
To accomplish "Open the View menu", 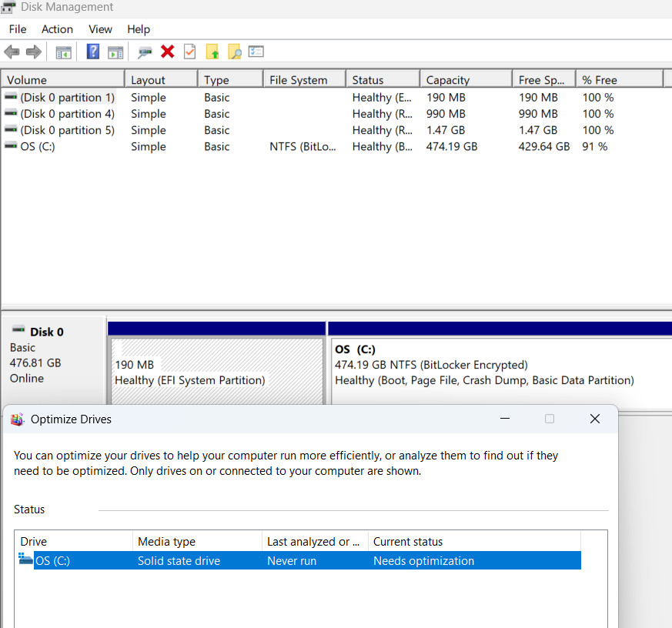I will (x=100, y=29).
